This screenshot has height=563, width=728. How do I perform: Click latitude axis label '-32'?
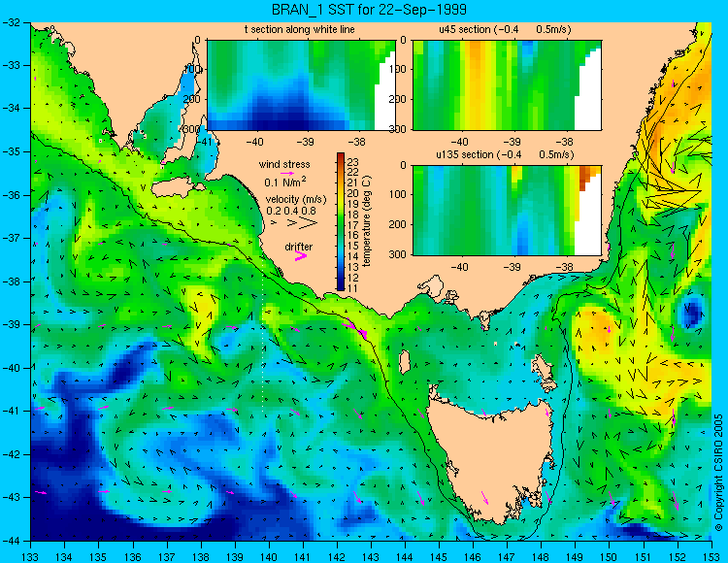(12, 22)
